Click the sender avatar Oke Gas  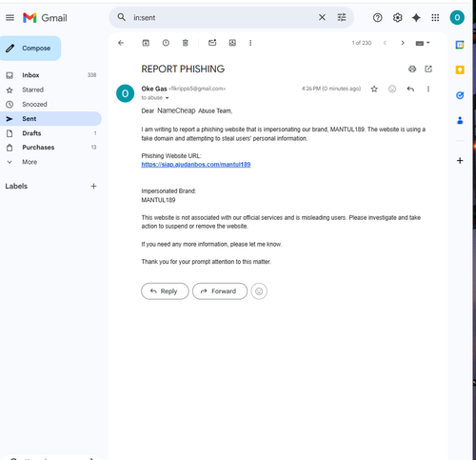125,93
